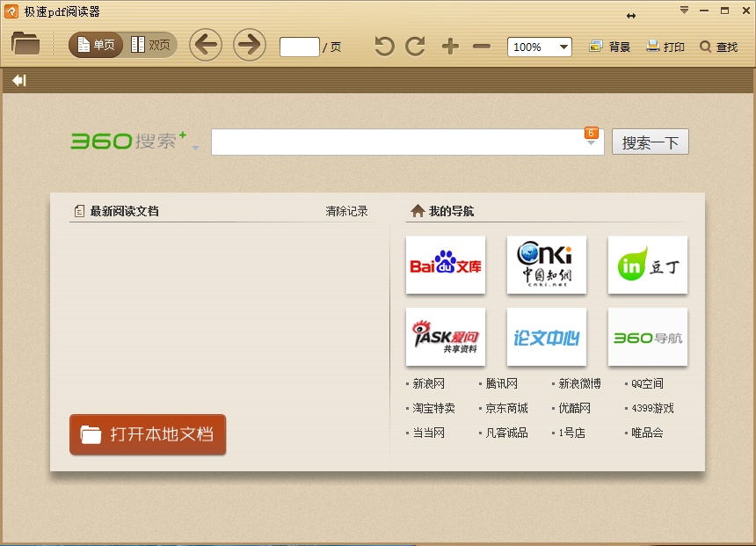The image size is (756, 546).
Task: Open the 360导航 tile
Action: coord(648,337)
